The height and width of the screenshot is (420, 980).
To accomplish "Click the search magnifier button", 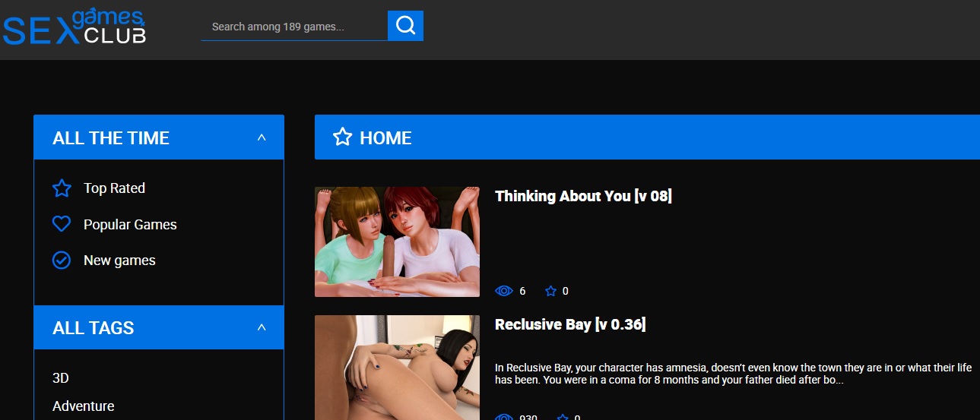I will click(x=405, y=26).
